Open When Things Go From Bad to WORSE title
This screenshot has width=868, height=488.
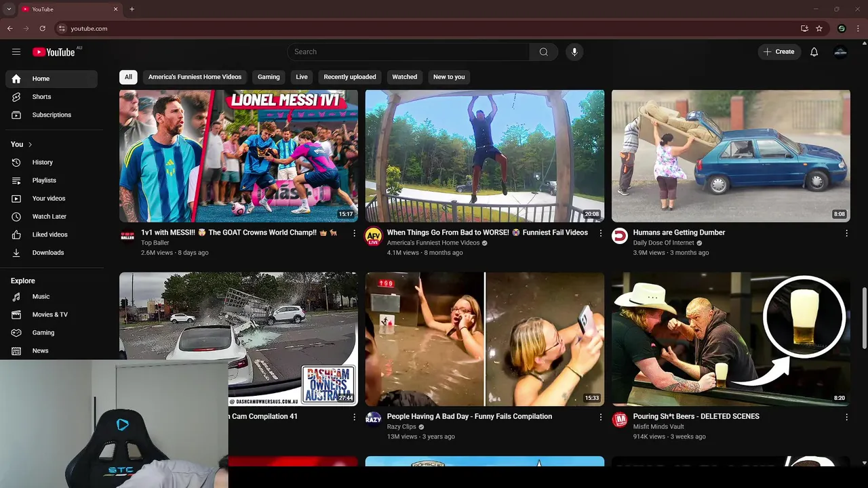coord(487,232)
